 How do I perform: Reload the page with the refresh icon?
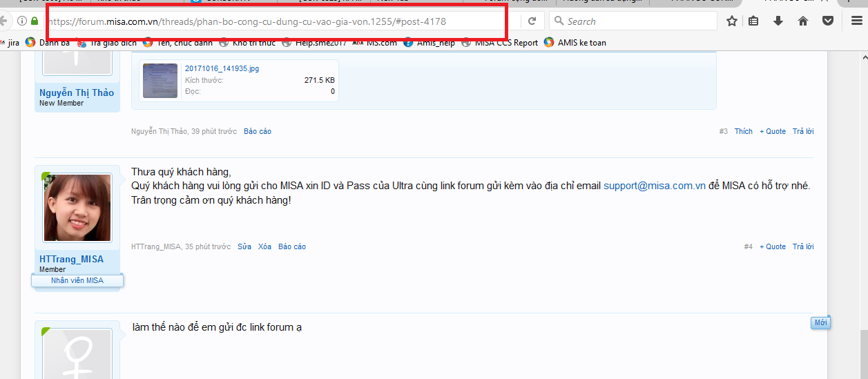[532, 21]
